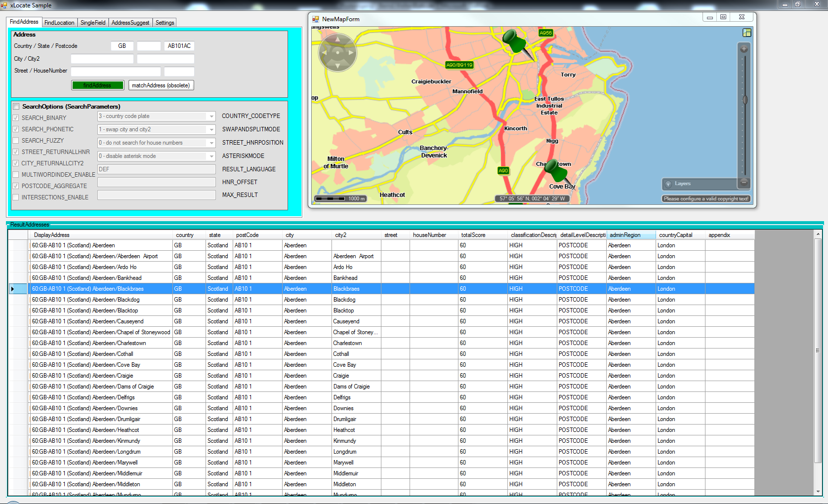Pan the map right with the compass arrow

click(351, 52)
